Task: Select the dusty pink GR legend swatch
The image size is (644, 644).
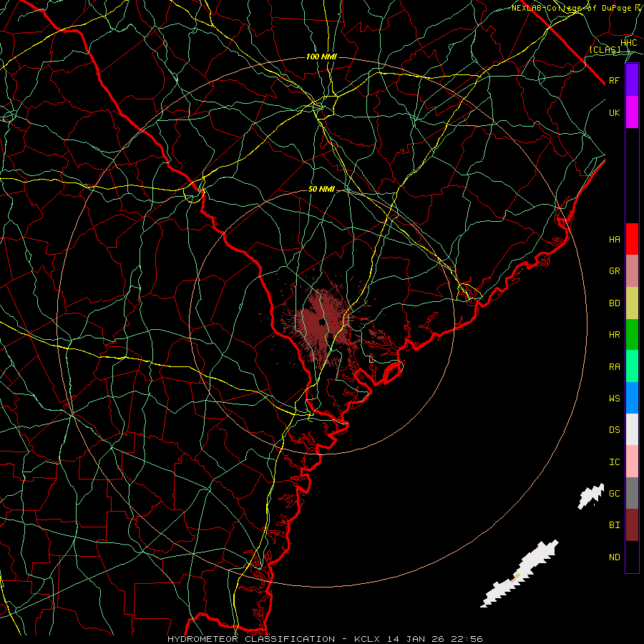Action: tap(632, 271)
